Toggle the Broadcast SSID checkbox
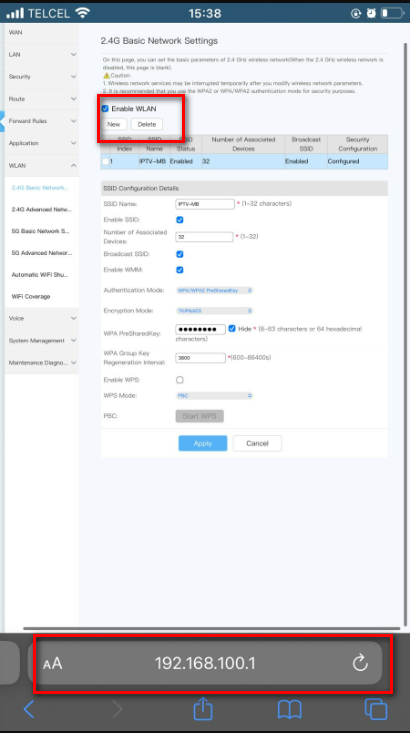The width and height of the screenshot is (410, 733). tap(180, 254)
